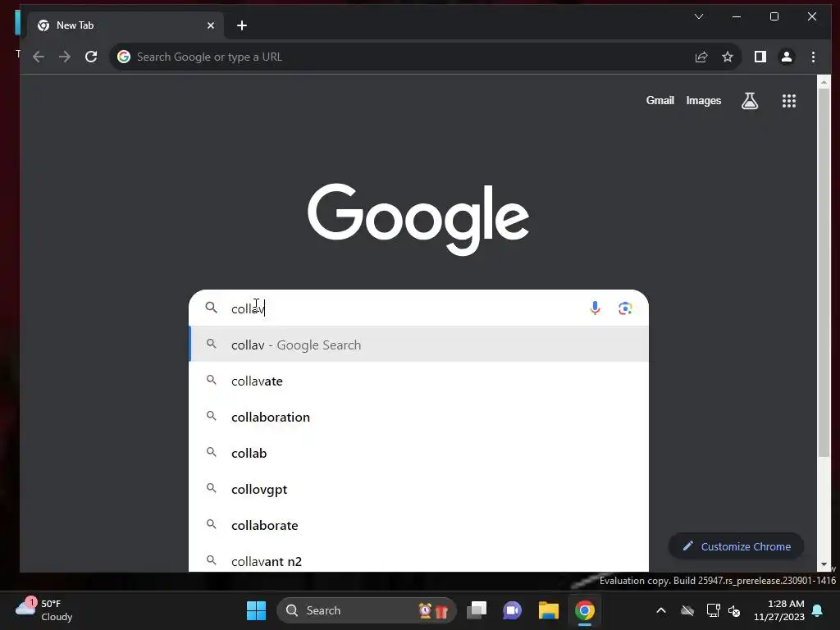Choose the 'collaboration' suggestion
Screen dimensions: 840x630
point(418,417)
